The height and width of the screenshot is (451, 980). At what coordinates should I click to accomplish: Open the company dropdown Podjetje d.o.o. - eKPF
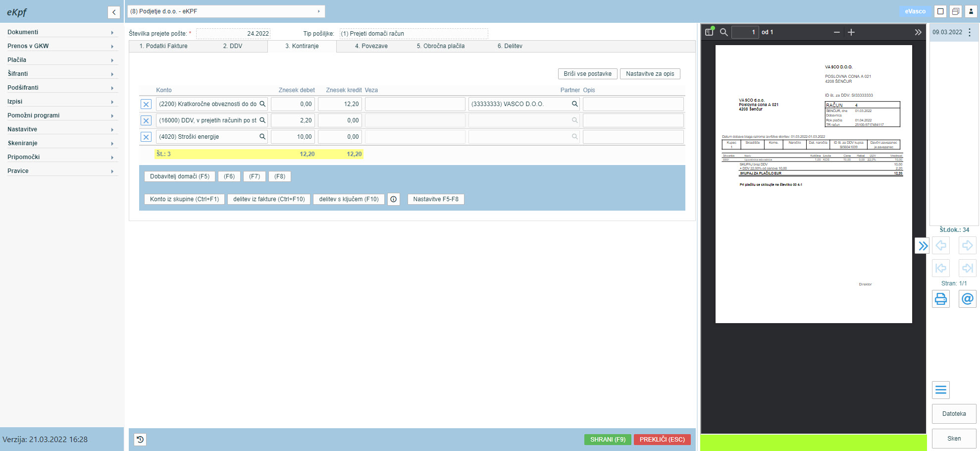(x=226, y=11)
